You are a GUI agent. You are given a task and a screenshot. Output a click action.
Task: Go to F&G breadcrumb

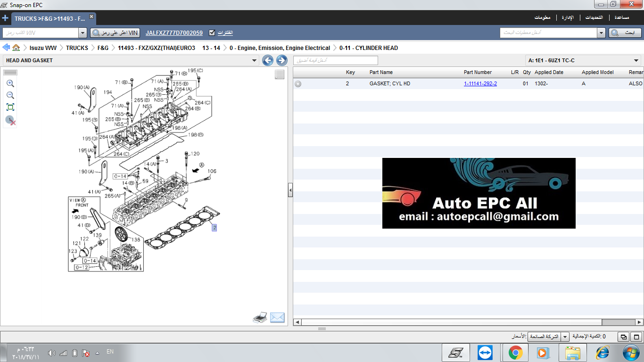[103, 48]
